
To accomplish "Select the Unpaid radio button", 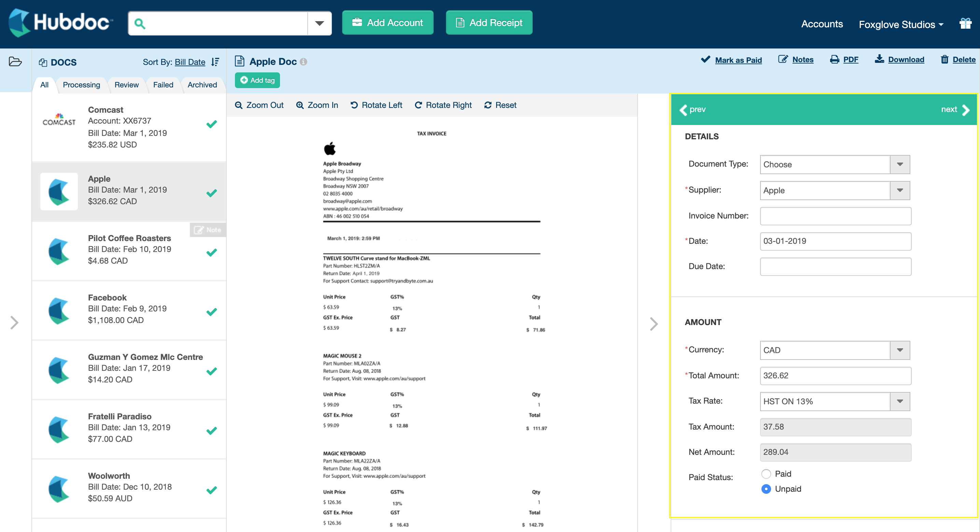I will pos(766,489).
